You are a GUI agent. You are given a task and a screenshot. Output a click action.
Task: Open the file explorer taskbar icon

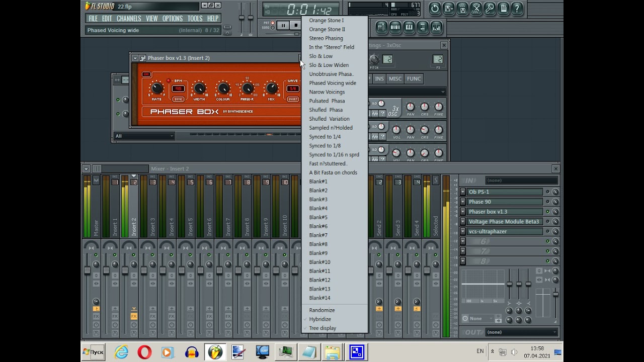pyautogui.click(x=333, y=352)
